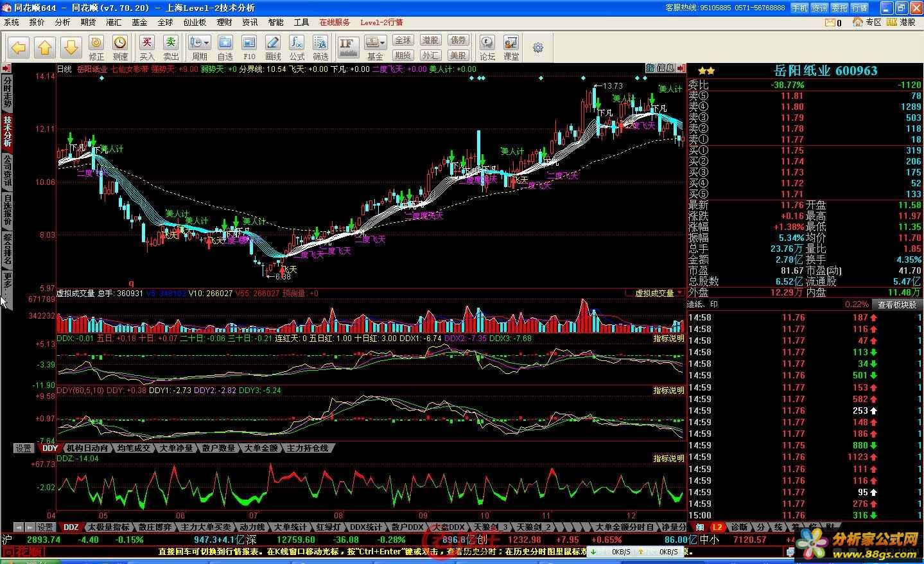Click the down arrow toolbar icon
Viewport: 924px width, 564px height.
point(71,48)
